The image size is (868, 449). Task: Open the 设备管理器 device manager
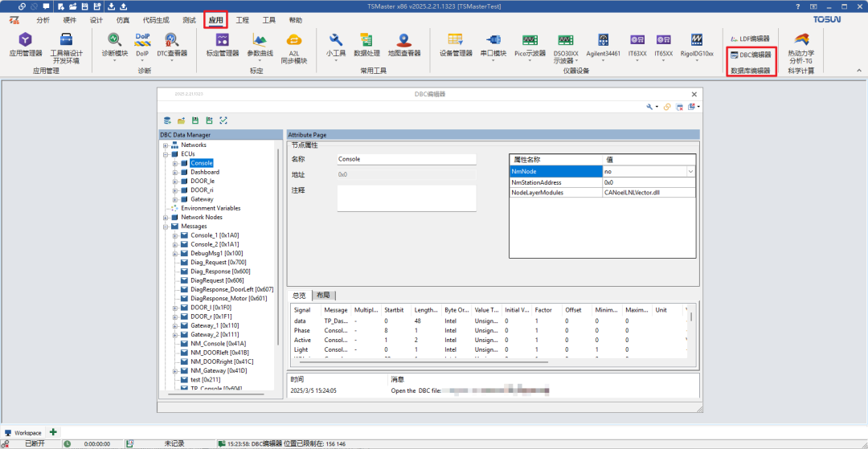[456, 44]
